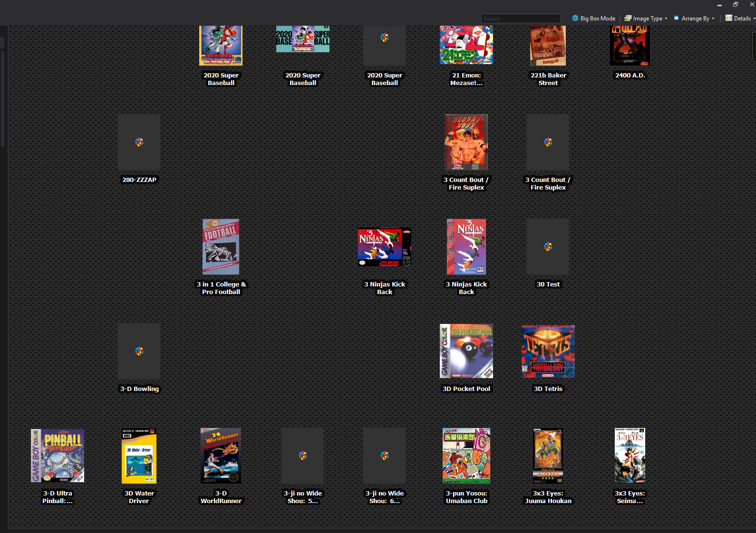Select 3 Ninjas Kick Back Genesis cover
Image resolution: width=756 pixels, height=533 pixels.
(x=466, y=247)
